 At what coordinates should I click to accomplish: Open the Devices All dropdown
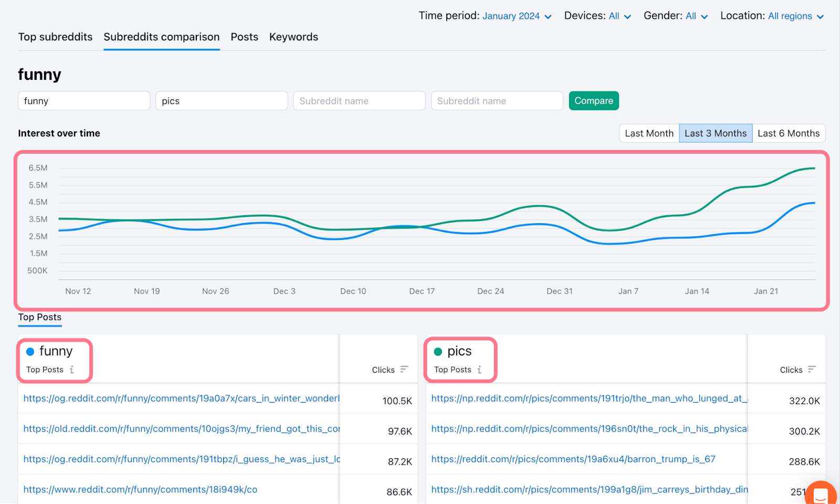coord(620,16)
